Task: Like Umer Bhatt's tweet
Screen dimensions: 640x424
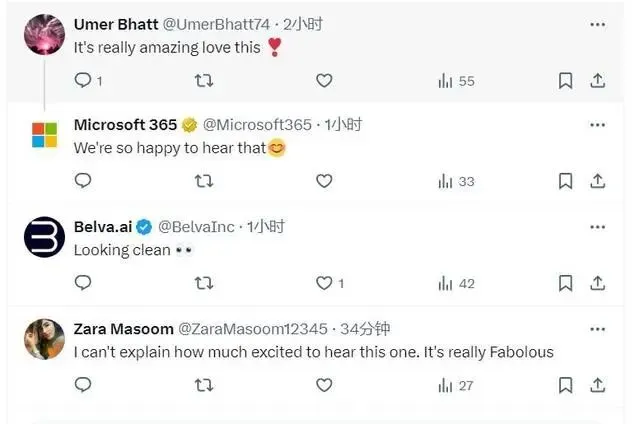Action: click(324, 80)
